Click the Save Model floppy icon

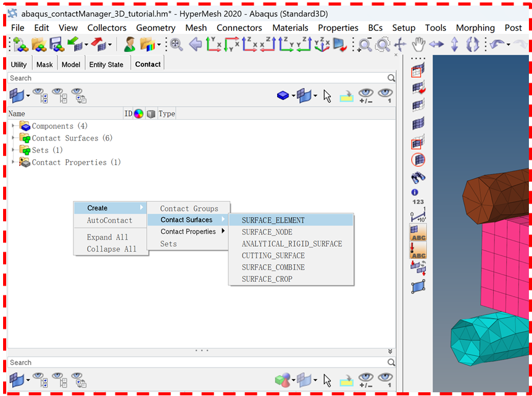(56, 44)
